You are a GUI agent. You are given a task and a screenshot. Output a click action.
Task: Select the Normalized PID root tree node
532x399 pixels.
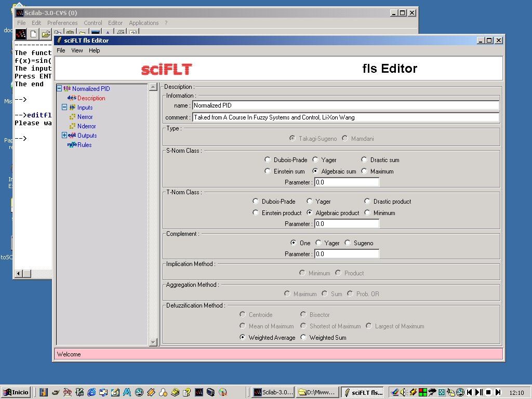pyautogui.click(x=91, y=88)
